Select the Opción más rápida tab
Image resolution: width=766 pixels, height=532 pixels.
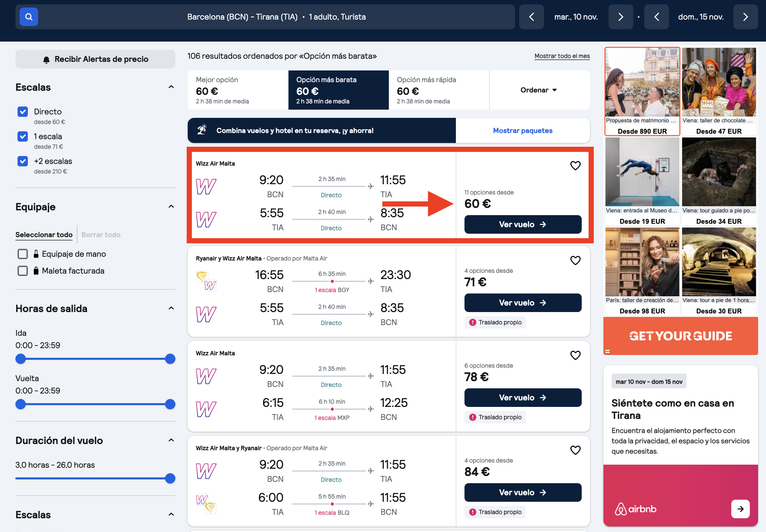click(439, 90)
